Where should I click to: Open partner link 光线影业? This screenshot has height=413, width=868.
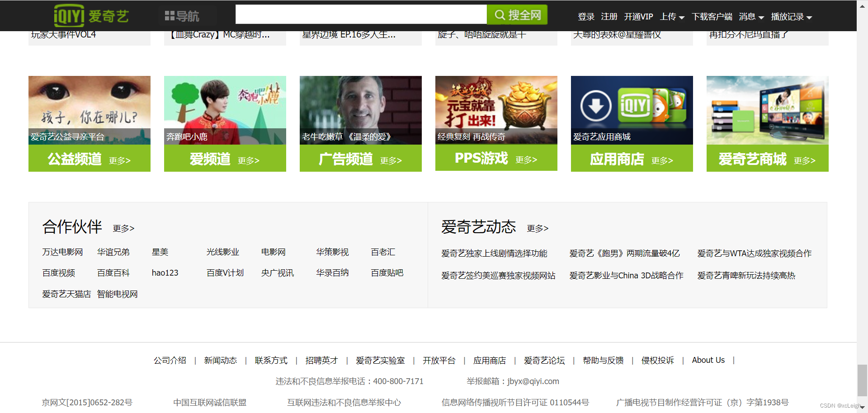pos(223,252)
